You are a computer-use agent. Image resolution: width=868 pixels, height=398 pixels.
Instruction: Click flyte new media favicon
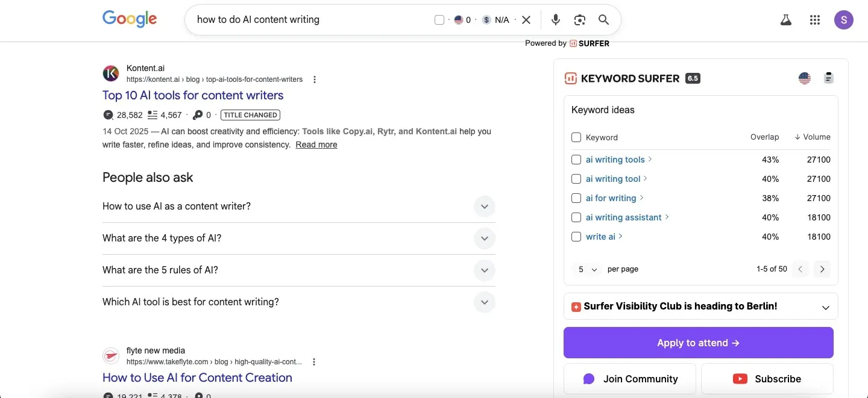(x=111, y=356)
